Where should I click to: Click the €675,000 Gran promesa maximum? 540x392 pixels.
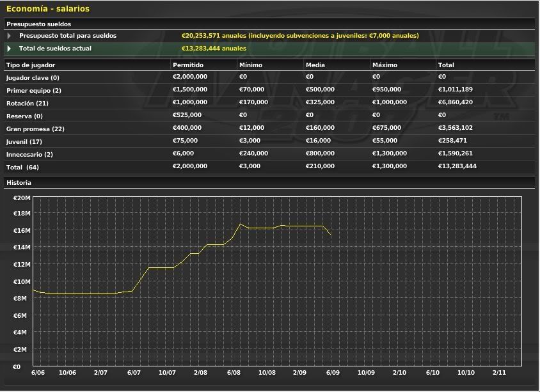pyautogui.click(x=386, y=128)
